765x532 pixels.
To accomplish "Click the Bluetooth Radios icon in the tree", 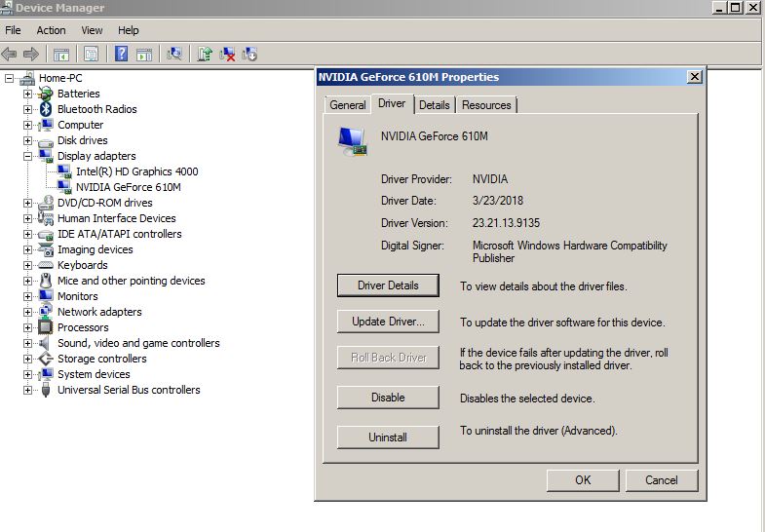I will [x=46, y=109].
